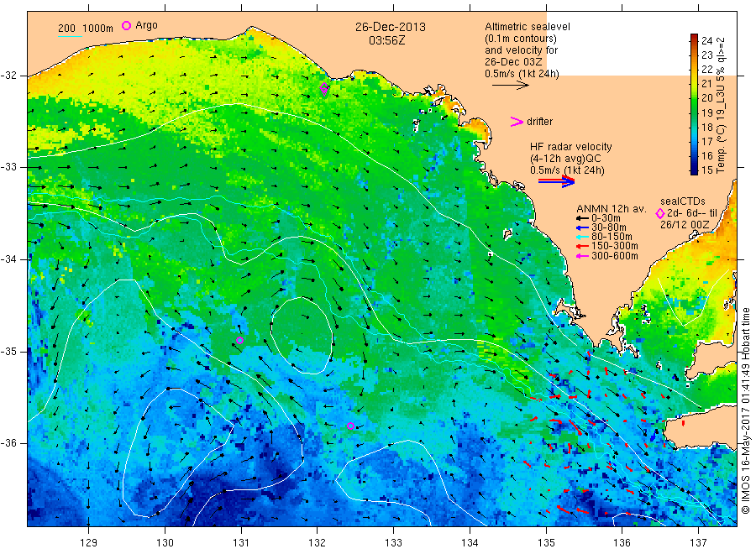Viewport: 756px width, 554px height.
Task: Select the Argo float marker near 131E, 35S
Action: pyautogui.click(x=240, y=341)
